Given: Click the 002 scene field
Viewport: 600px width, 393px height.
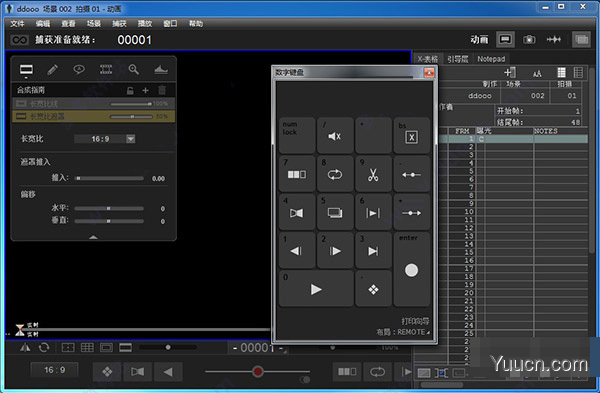Looking at the screenshot, I should pos(525,96).
